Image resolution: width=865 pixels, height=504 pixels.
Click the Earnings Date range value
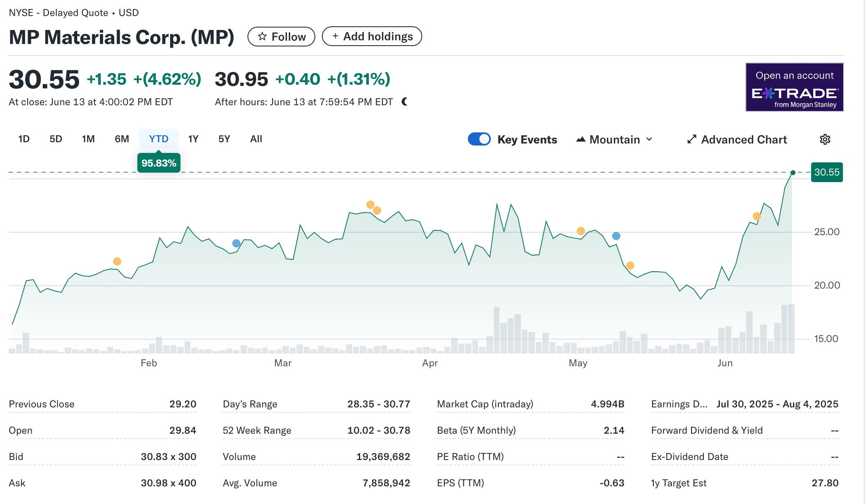(777, 404)
